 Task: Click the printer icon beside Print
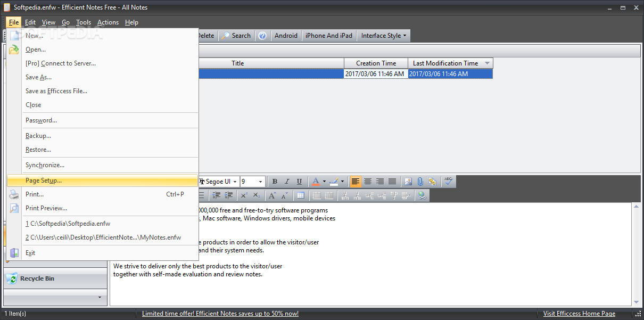14,195
